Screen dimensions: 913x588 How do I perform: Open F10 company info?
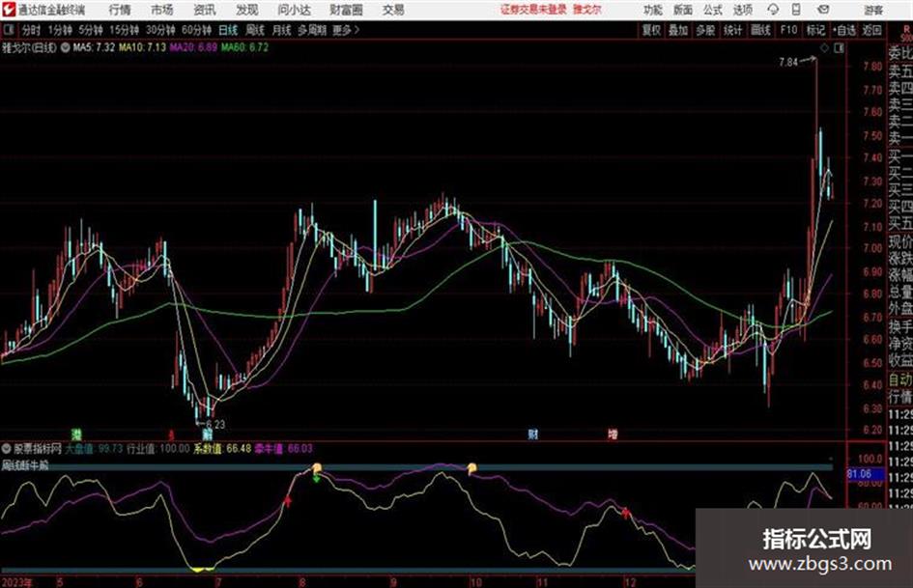pyautogui.click(x=788, y=30)
